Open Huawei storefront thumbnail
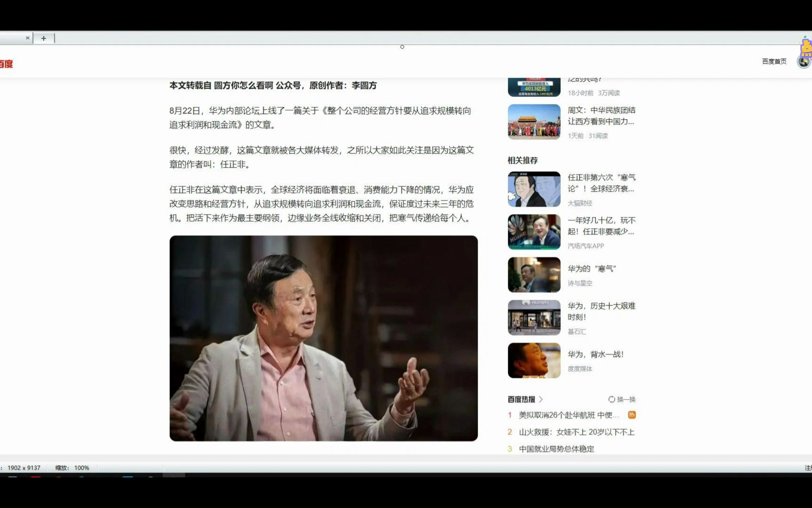 click(534, 317)
